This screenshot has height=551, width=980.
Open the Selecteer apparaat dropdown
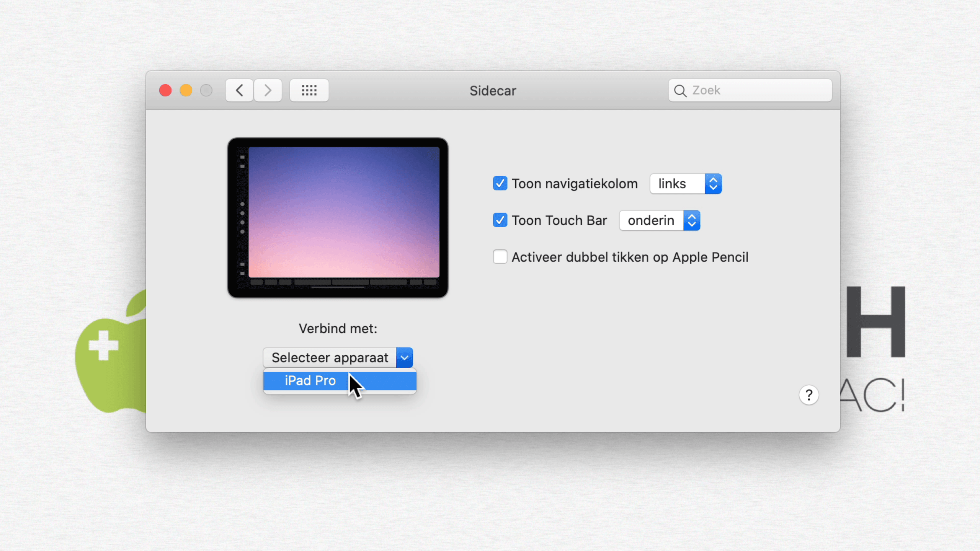[338, 357]
